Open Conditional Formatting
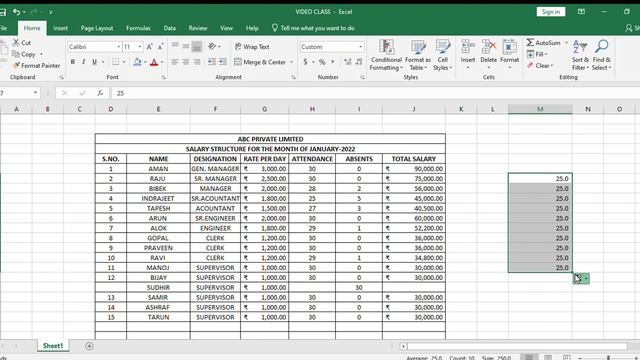This screenshot has height=360, width=640. (386, 55)
